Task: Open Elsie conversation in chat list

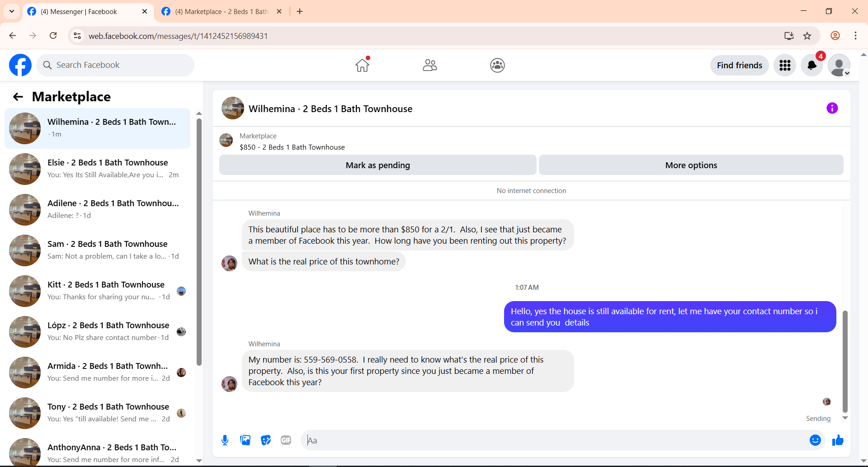Action: coord(97,169)
